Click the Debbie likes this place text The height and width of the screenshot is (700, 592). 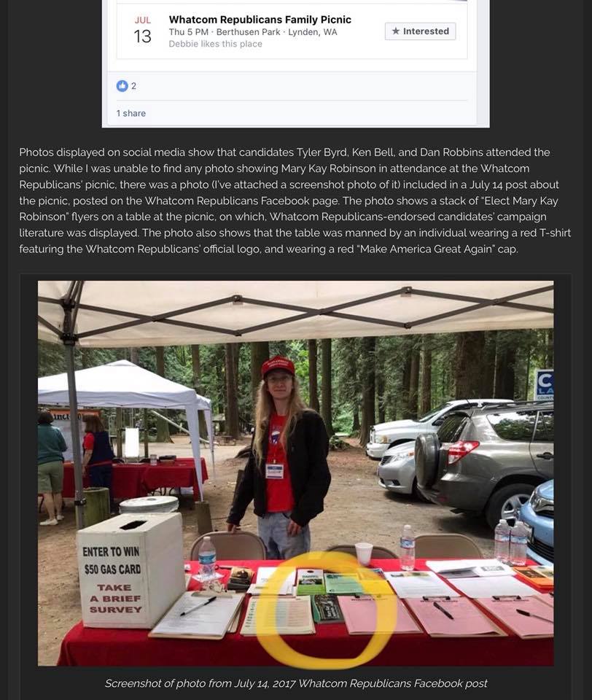pyautogui.click(x=215, y=44)
